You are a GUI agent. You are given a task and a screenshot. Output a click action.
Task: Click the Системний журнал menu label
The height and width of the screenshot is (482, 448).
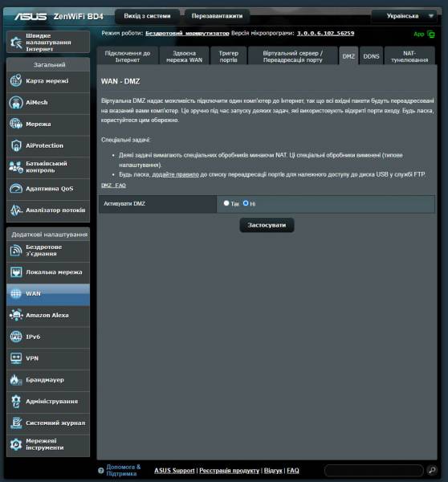(55, 423)
